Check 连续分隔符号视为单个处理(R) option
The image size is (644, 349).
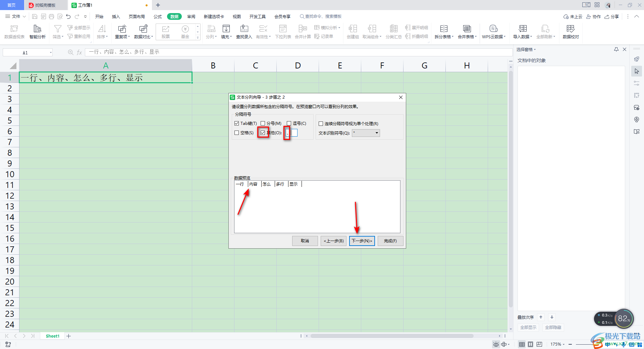[321, 124]
